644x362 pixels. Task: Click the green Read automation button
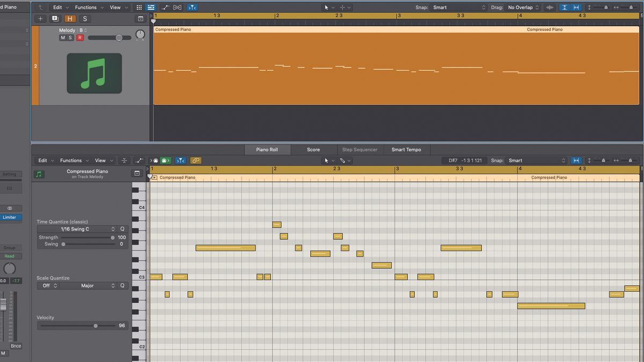pyautogui.click(x=10, y=256)
